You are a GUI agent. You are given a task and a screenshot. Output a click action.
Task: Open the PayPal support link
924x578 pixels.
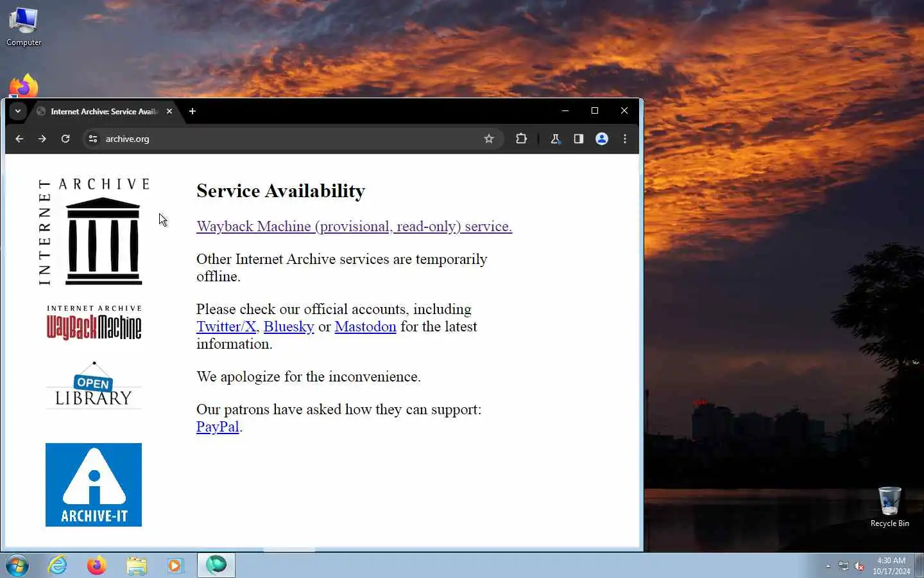tap(218, 426)
